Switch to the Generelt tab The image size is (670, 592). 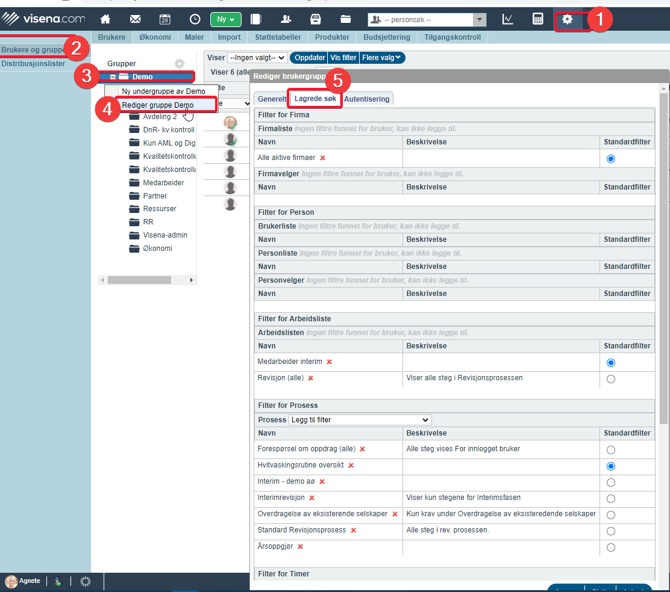(272, 99)
